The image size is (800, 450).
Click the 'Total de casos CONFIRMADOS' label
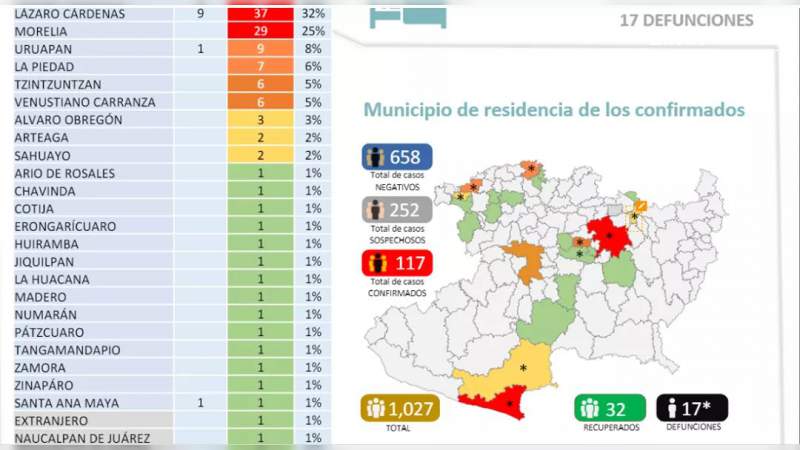[x=397, y=287]
